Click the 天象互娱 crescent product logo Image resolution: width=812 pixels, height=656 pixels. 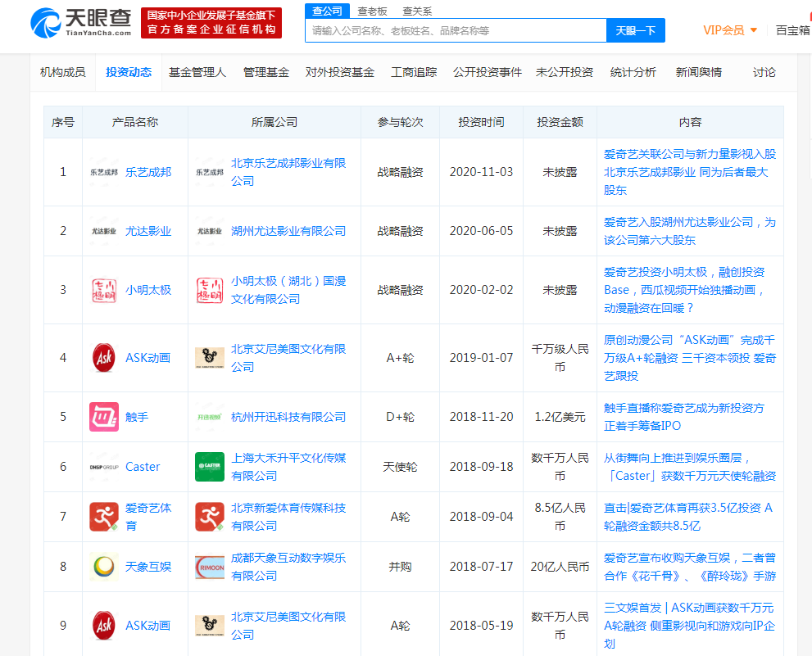[x=103, y=567]
